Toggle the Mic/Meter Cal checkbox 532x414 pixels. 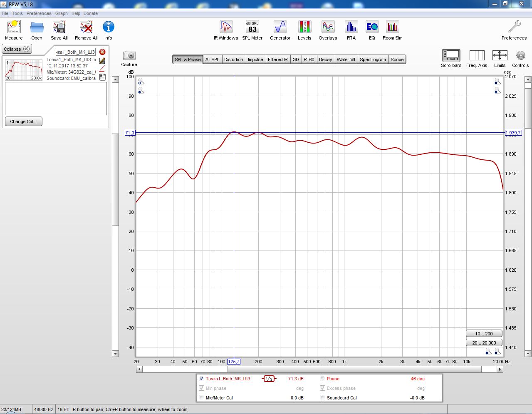tap(202, 398)
